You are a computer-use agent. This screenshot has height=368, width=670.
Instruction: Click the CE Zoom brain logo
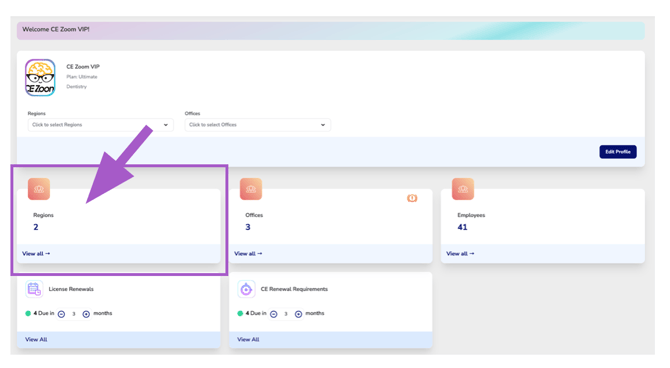tap(40, 78)
